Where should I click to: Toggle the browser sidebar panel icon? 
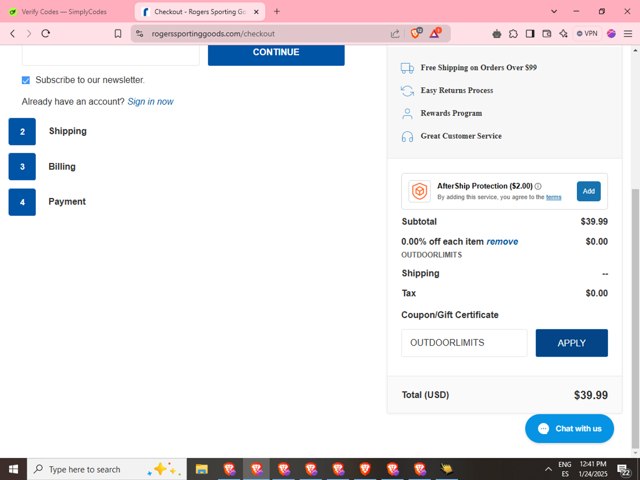[530, 34]
